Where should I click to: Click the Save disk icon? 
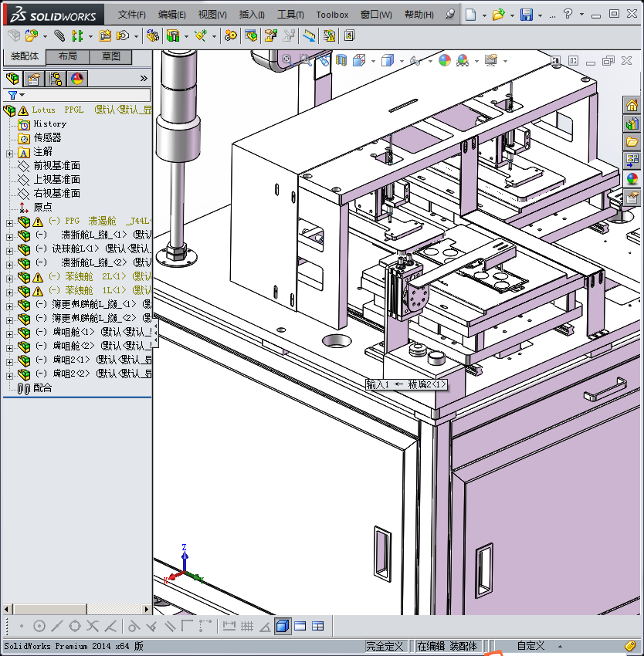pos(527,15)
